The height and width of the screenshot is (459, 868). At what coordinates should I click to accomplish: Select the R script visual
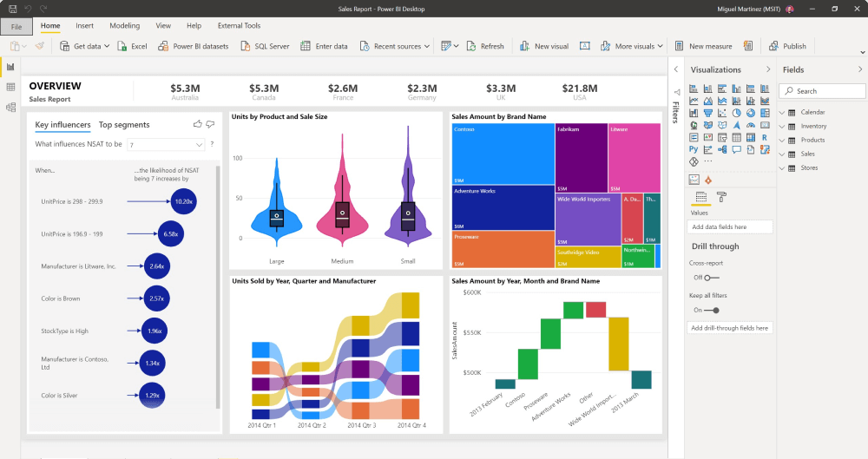coord(765,137)
